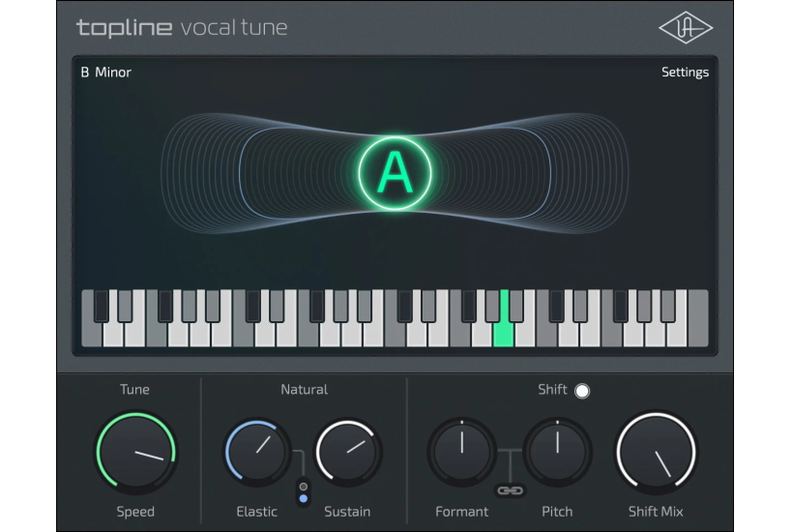This screenshot has height=532, width=793.
Task: Click the Shift label text
Action: point(552,390)
